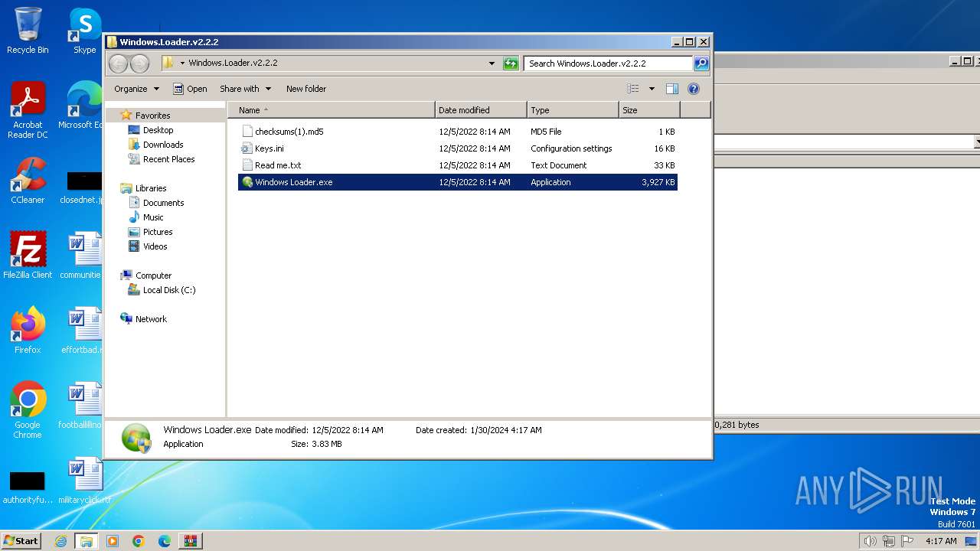Open Internet Explorer from the taskbar
The height and width of the screenshot is (551, 980).
[60, 541]
